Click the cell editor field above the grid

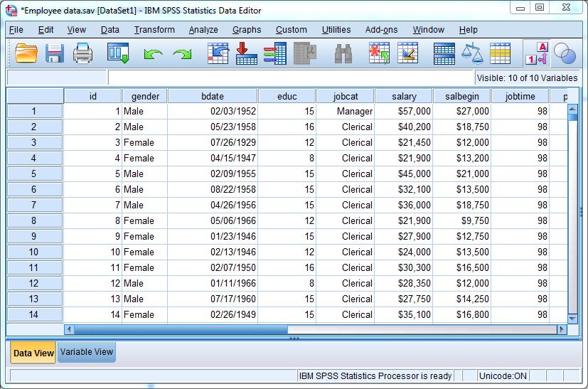point(290,78)
